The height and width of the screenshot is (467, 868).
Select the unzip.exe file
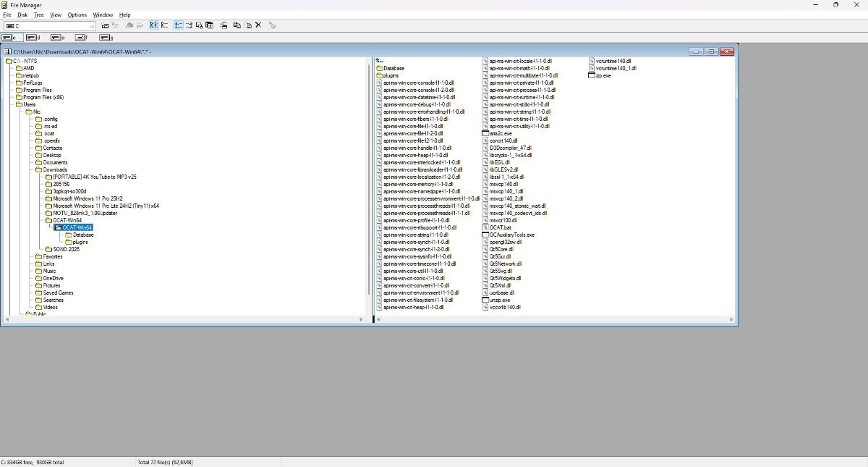[x=496, y=300]
